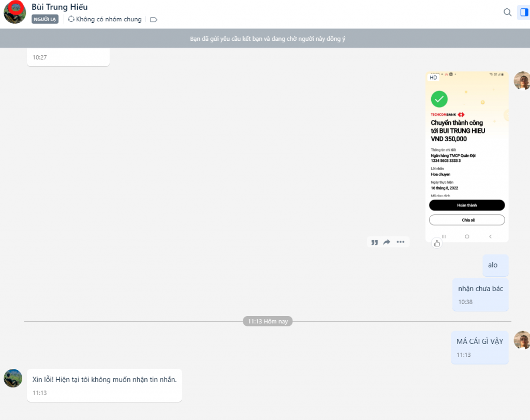530x420 pixels.
Task: Click the friend request pending banner
Action: [x=265, y=39]
